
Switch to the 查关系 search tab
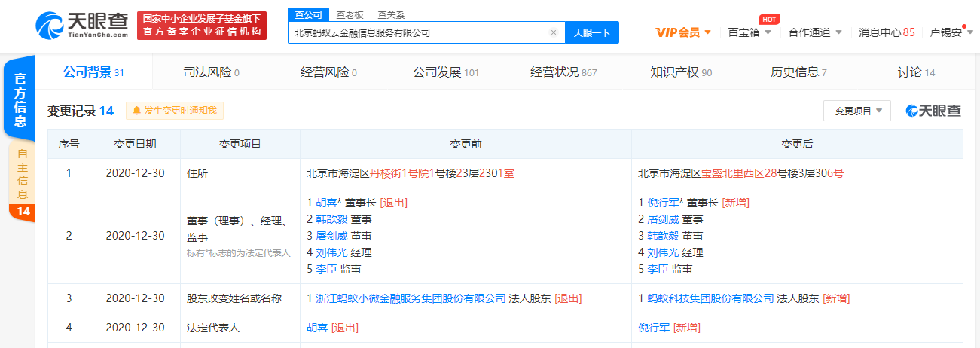391,14
